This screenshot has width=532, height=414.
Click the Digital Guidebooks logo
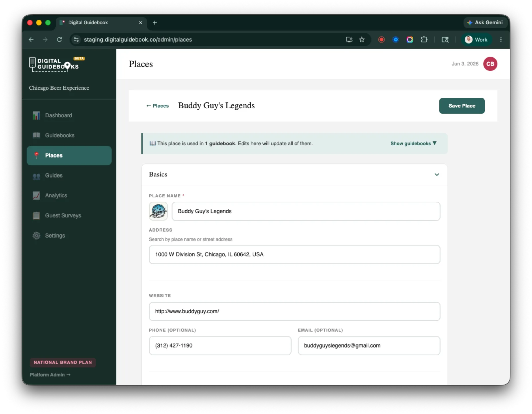click(57, 64)
